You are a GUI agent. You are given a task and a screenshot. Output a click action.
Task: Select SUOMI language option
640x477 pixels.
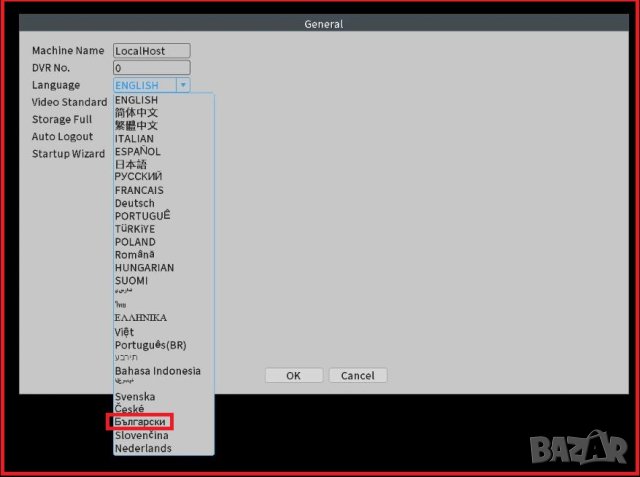click(131, 281)
